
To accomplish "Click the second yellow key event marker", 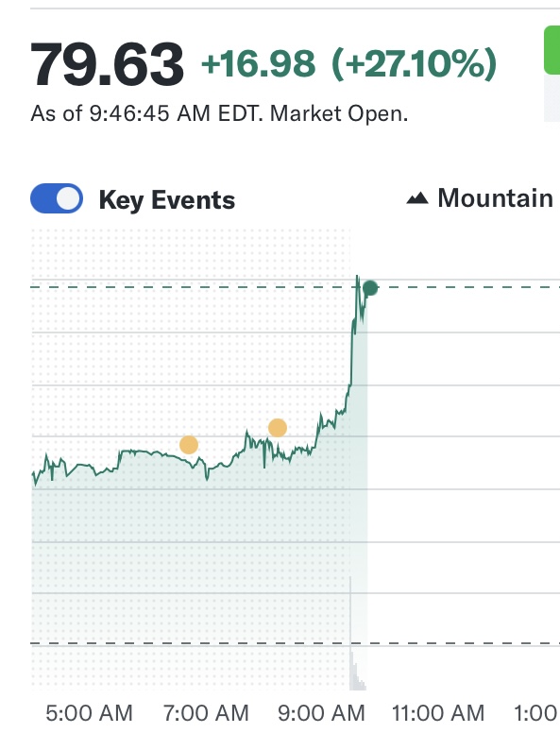I will click(x=278, y=428).
